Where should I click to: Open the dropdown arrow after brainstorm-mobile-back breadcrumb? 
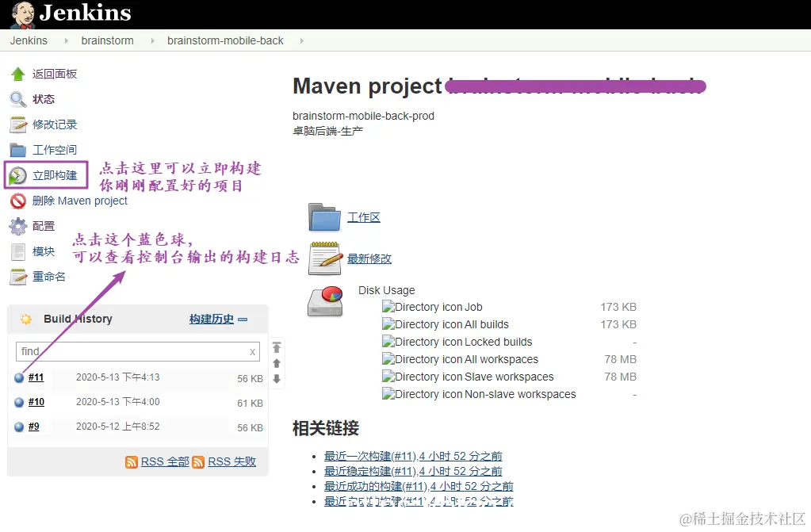[301, 41]
